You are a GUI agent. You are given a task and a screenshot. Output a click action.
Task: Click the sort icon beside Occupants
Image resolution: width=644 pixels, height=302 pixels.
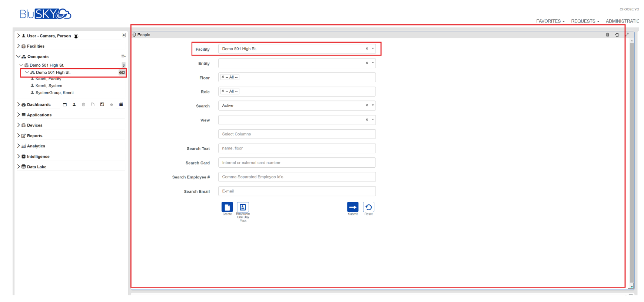[x=123, y=56]
